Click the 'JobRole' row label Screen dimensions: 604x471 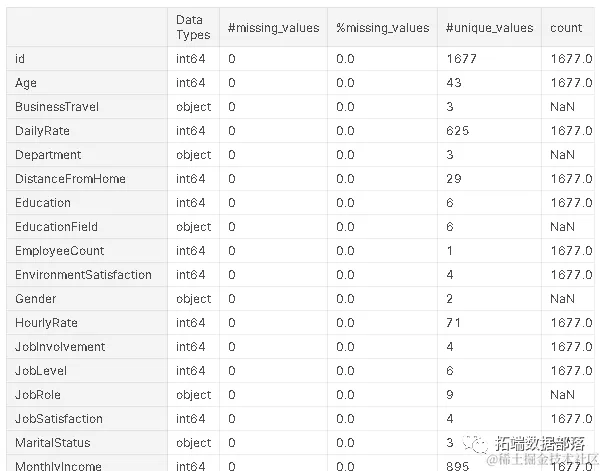(x=38, y=395)
